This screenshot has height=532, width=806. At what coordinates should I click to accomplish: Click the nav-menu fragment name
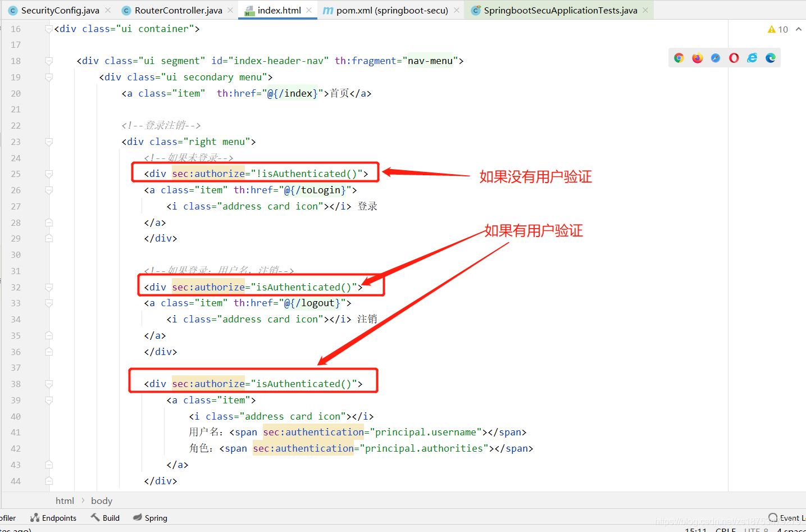point(430,61)
